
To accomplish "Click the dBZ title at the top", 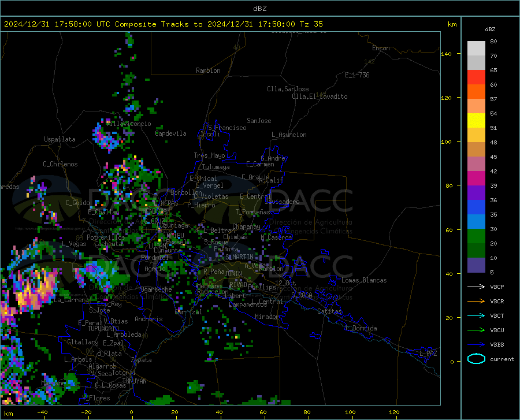I will [x=259, y=9].
